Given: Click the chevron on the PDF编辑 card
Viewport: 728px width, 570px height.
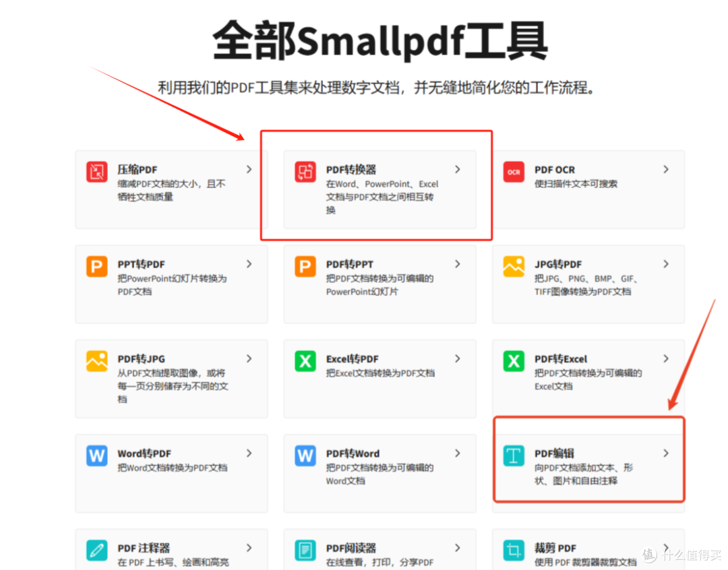Looking at the screenshot, I should tap(666, 453).
